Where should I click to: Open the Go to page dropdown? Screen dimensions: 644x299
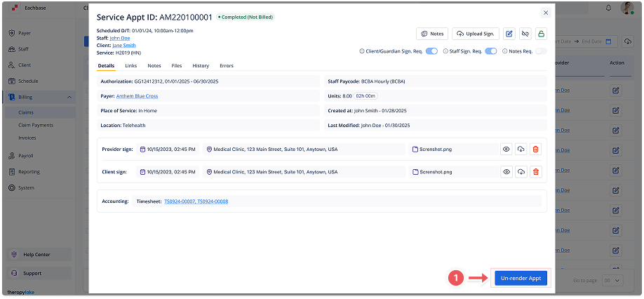point(612,281)
